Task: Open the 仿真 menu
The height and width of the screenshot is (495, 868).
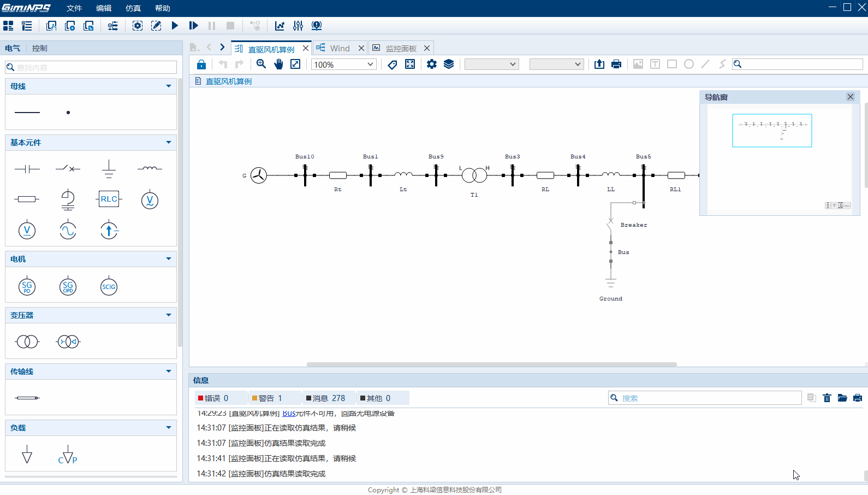Action: [x=133, y=8]
